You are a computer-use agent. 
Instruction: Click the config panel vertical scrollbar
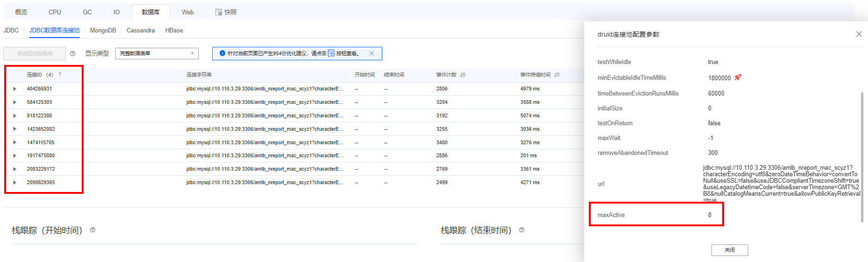(862, 153)
